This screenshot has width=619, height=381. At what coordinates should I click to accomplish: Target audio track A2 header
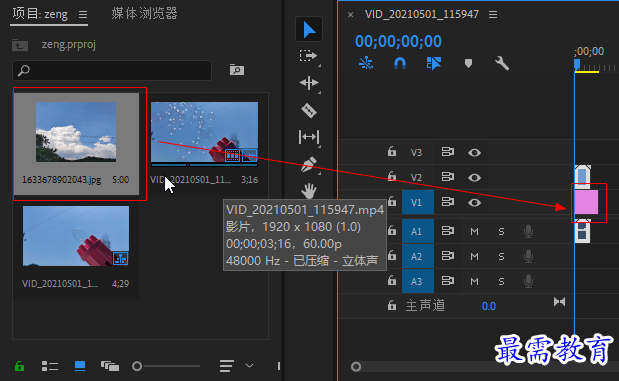(x=418, y=257)
